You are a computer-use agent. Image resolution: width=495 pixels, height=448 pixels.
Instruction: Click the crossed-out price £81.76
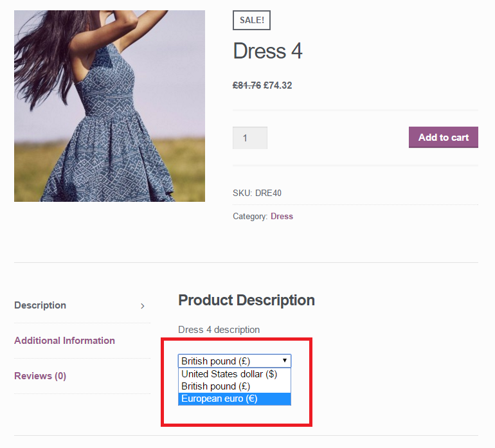point(247,85)
